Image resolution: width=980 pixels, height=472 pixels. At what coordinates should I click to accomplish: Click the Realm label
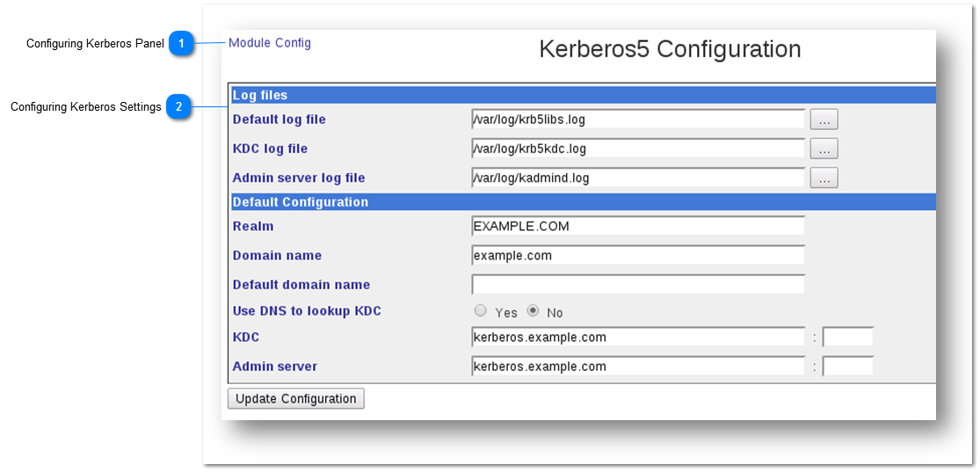coord(253,226)
